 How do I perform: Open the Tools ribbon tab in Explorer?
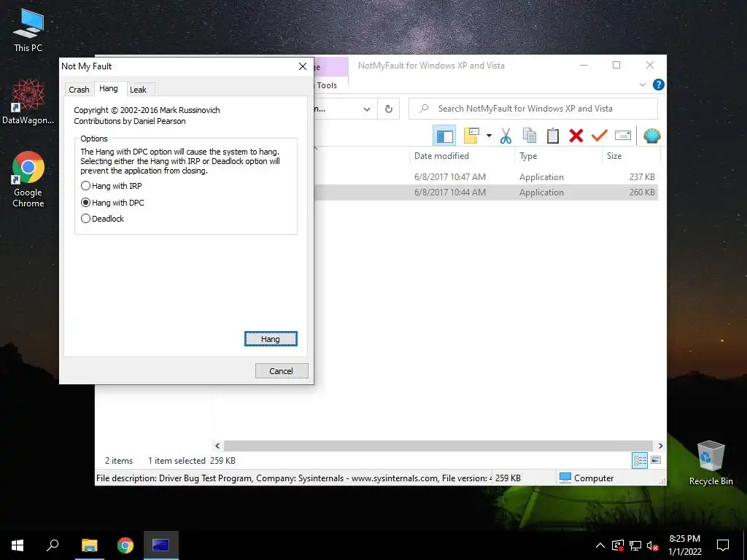pyautogui.click(x=327, y=85)
